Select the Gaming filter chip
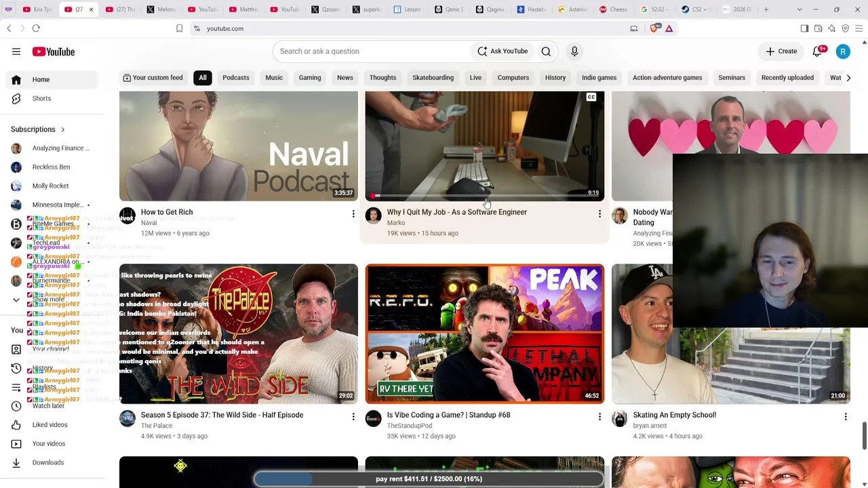Screen dimensions: 868x488 310,78
